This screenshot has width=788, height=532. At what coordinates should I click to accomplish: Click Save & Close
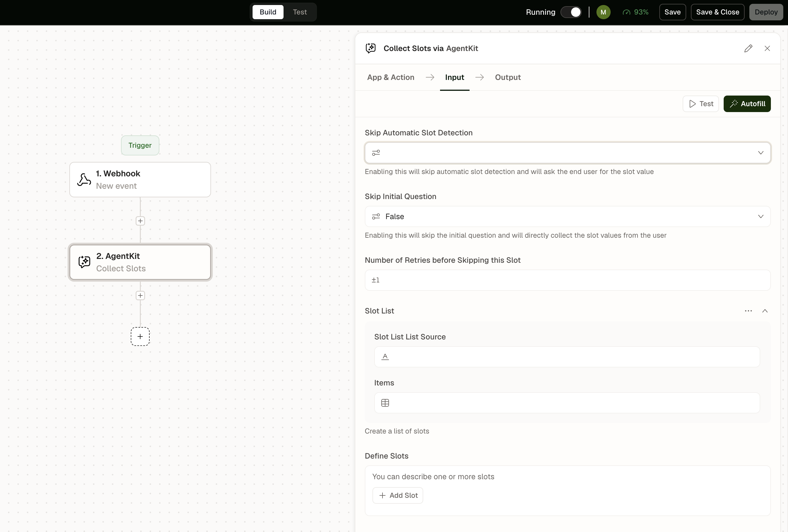click(x=717, y=12)
